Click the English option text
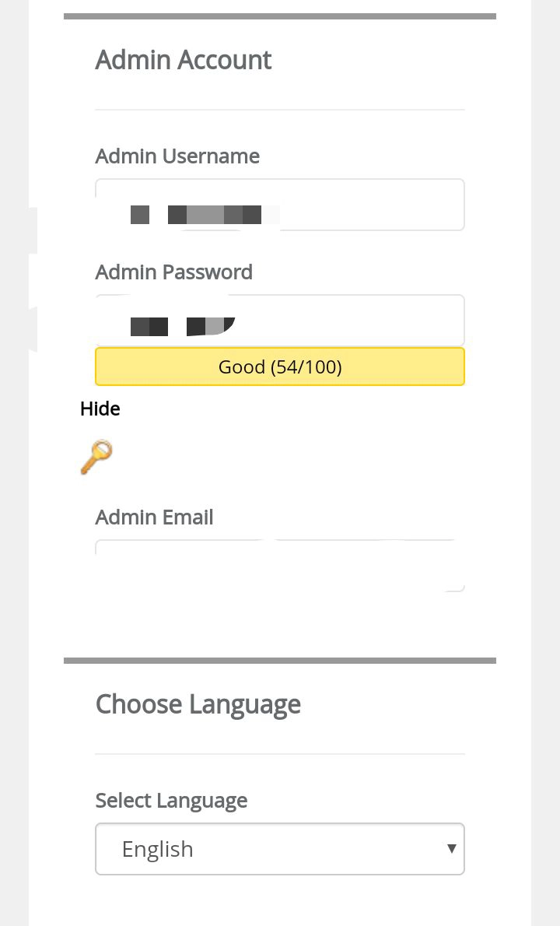This screenshot has height=926, width=560. pyautogui.click(x=157, y=849)
